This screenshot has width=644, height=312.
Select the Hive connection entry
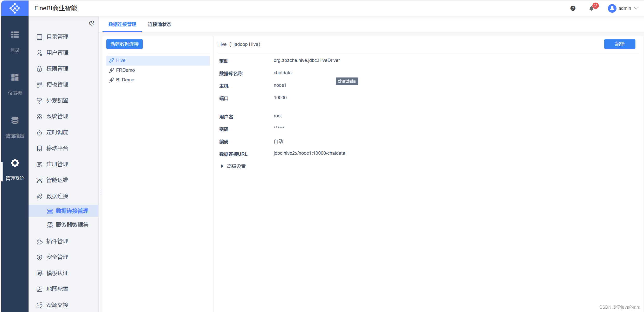pos(158,60)
